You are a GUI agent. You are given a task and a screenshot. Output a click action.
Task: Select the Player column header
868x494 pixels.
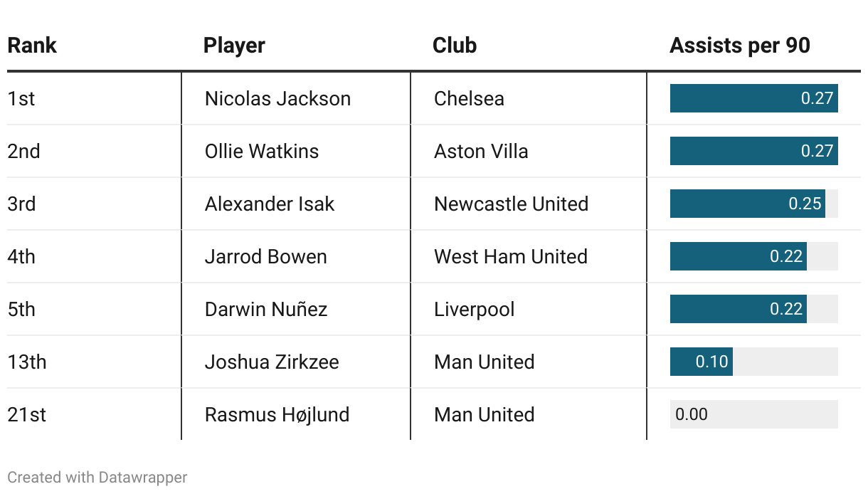pyautogui.click(x=234, y=46)
